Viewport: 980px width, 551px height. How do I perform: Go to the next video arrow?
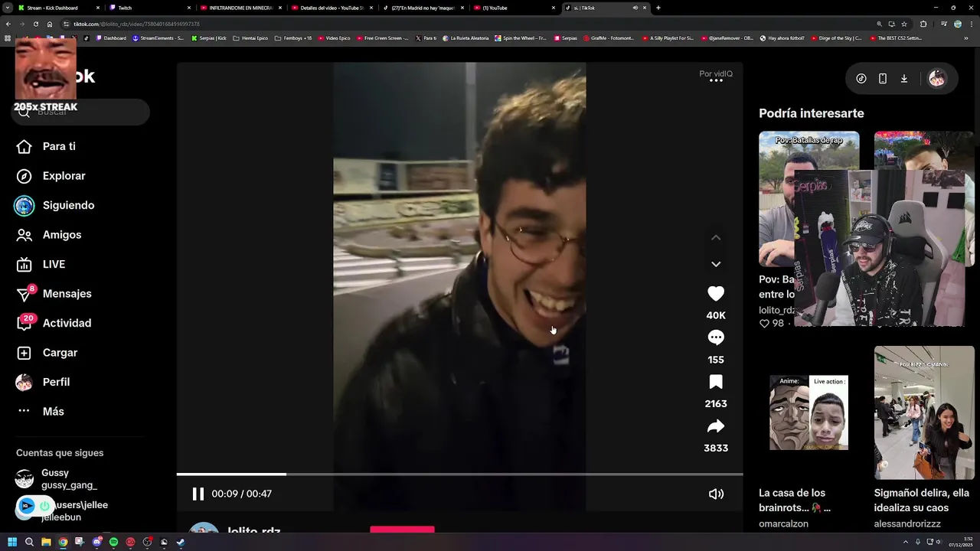(x=716, y=264)
